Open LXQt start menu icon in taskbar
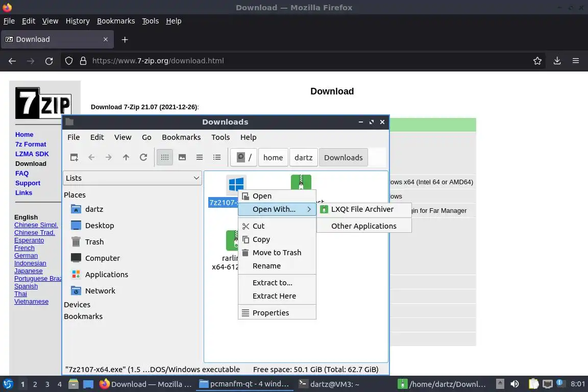Screen dimensions: 588x392 click(x=8, y=384)
